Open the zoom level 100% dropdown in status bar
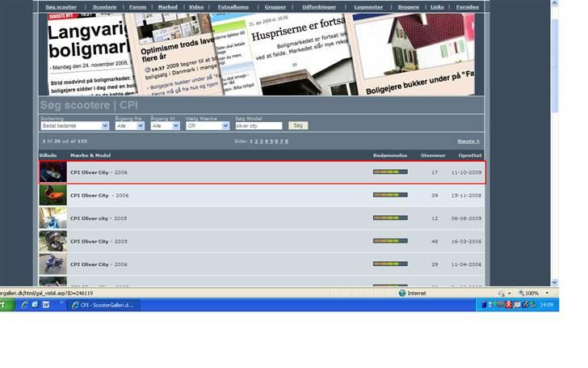 tap(533, 293)
